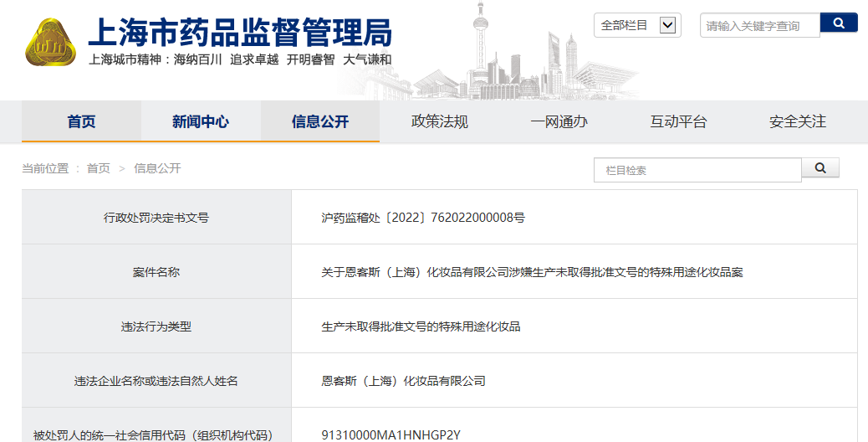Click the company name 恩客斯（上海）化妆品有限公司 cell

coord(403,381)
